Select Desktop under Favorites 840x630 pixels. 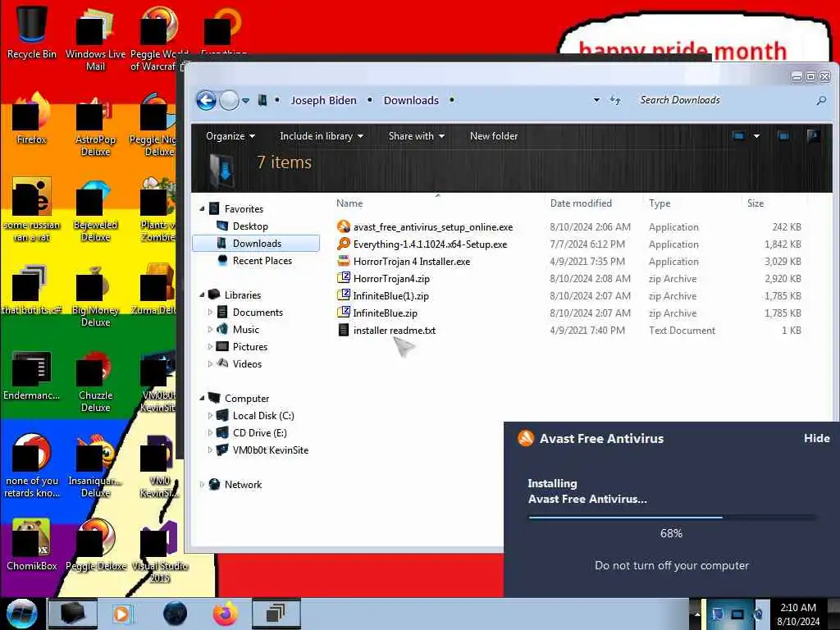(x=249, y=226)
